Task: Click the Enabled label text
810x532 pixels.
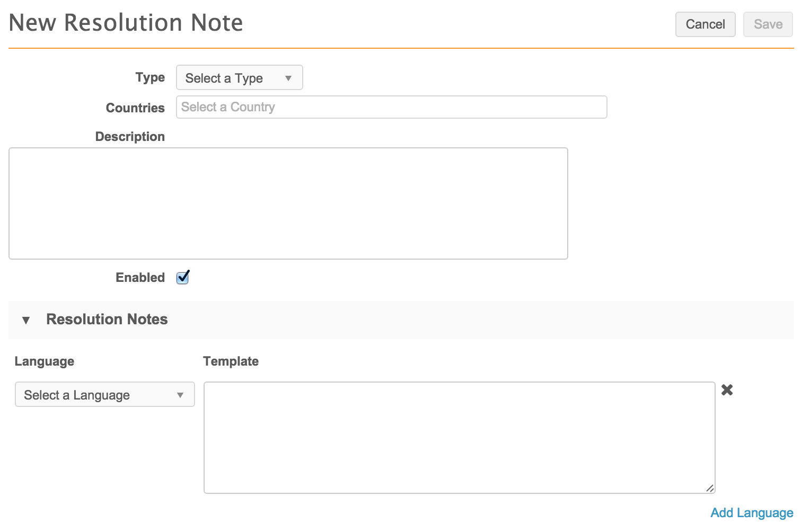Action: [140, 278]
